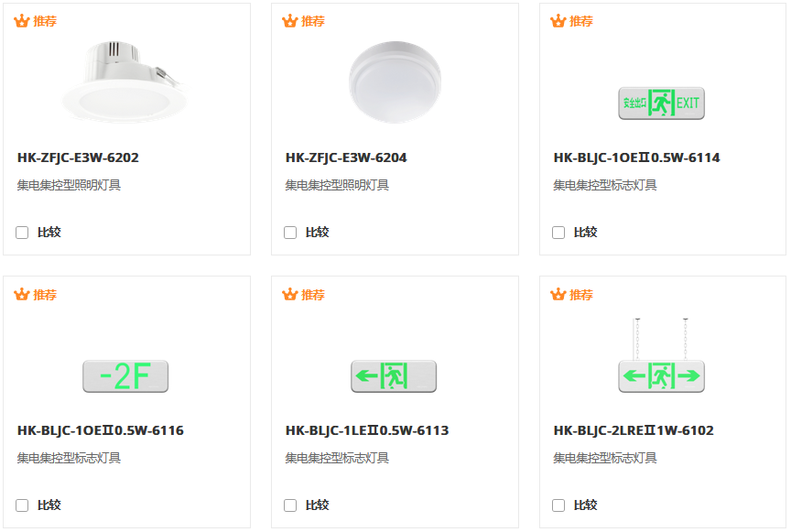Open the HK-ZFJC-E3W-6204 product page
This screenshot has width=791, height=532.
click(345, 157)
